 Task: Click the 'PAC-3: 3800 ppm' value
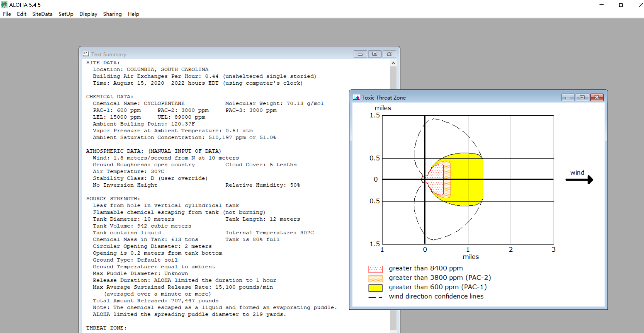(251, 110)
